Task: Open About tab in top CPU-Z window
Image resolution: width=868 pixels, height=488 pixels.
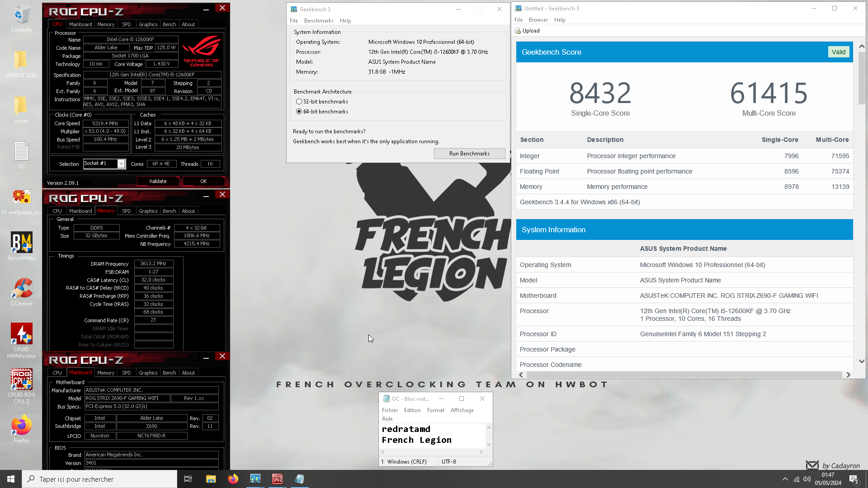Action: (189, 24)
